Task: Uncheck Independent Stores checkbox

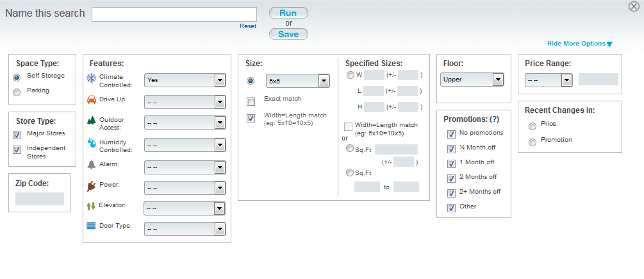Action: (x=17, y=150)
